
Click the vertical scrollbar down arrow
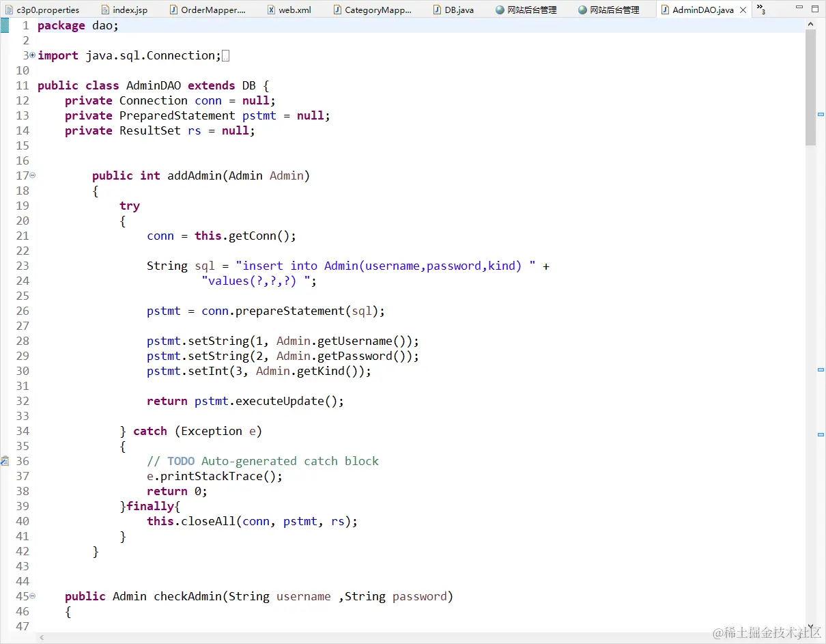(811, 626)
